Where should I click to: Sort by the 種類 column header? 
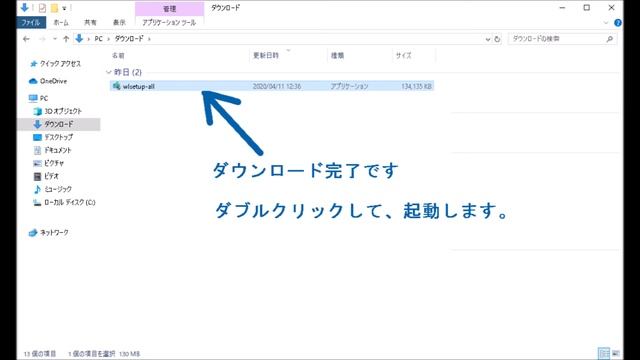[337, 56]
